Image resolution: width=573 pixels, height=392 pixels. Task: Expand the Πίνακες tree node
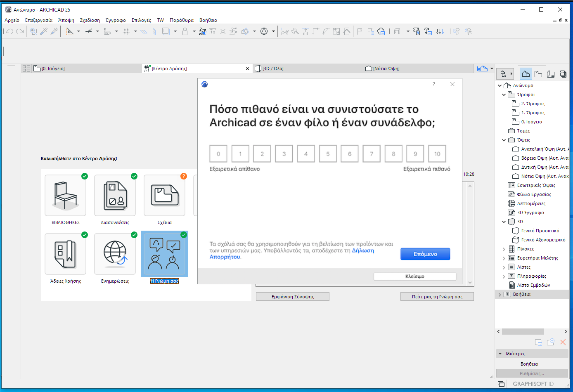[504, 249]
